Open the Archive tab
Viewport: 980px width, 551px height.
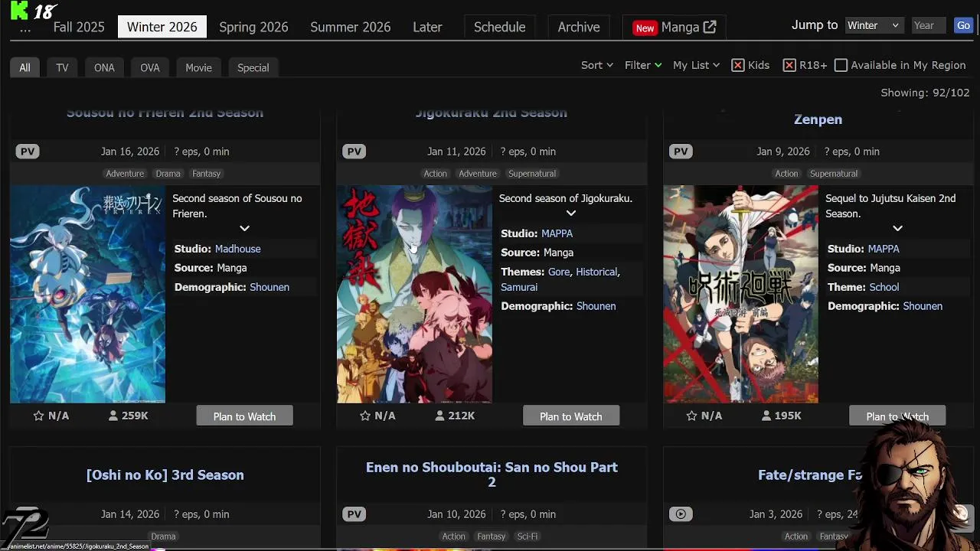579,27
